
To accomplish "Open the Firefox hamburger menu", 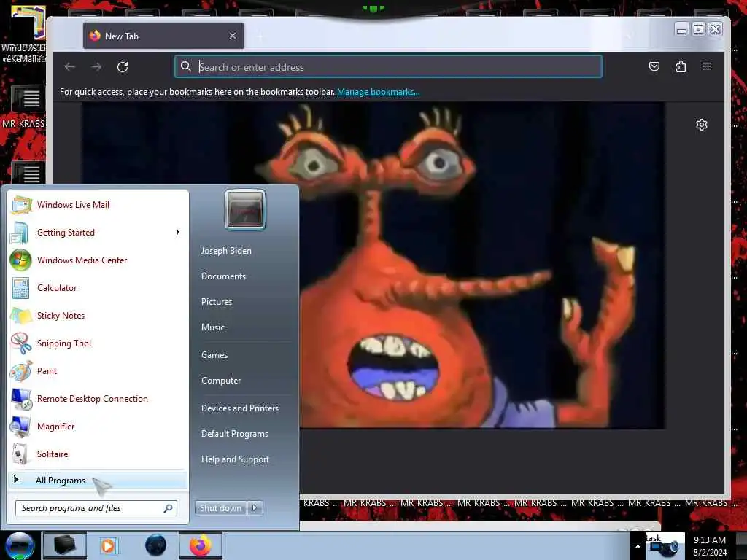I will point(707,66).
